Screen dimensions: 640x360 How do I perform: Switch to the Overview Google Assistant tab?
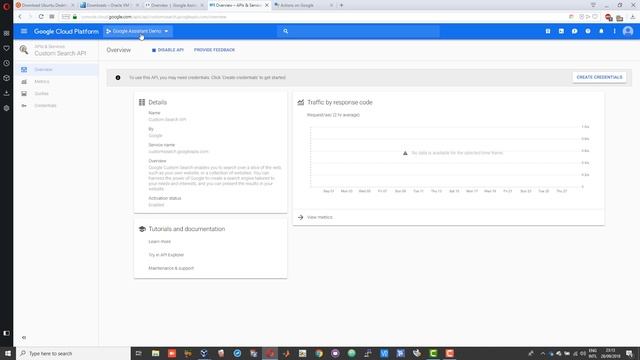tap(174, 5)
